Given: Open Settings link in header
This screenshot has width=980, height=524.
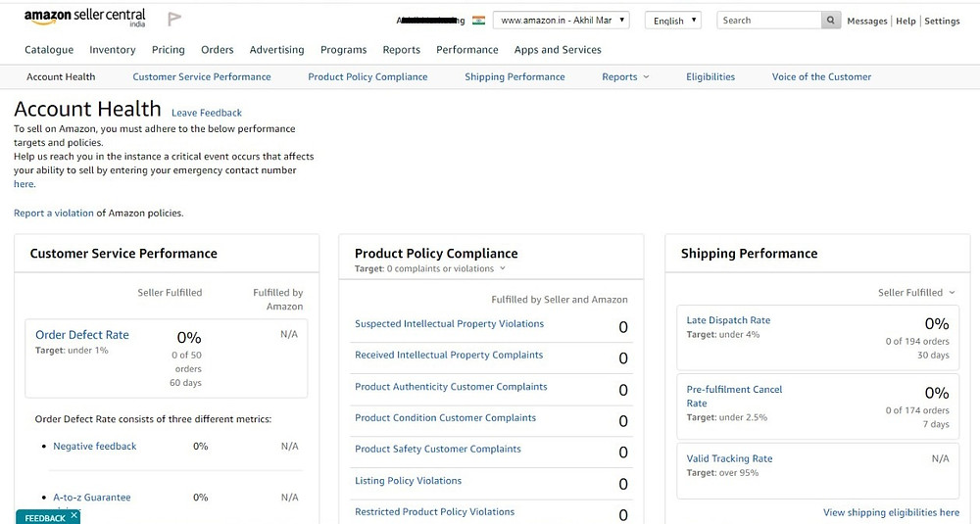Looking at the screenshot, I should tap(942, 21).
